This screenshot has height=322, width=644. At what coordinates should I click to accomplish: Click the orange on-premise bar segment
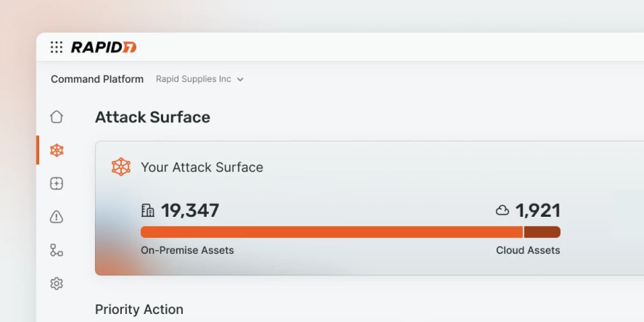331,232
